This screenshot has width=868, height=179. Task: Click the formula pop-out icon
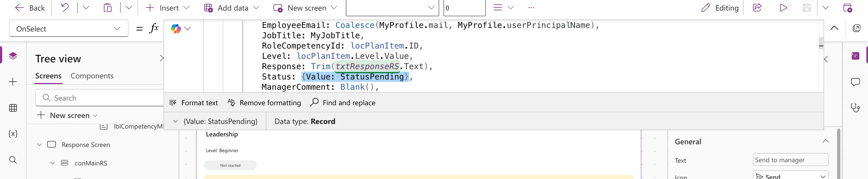click(857, 28)
